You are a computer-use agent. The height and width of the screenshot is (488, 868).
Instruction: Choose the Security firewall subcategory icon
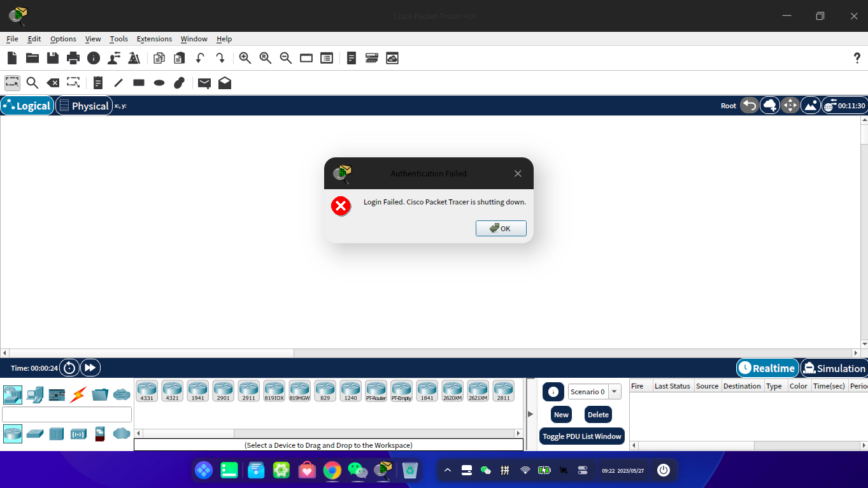tap(99, 434)
